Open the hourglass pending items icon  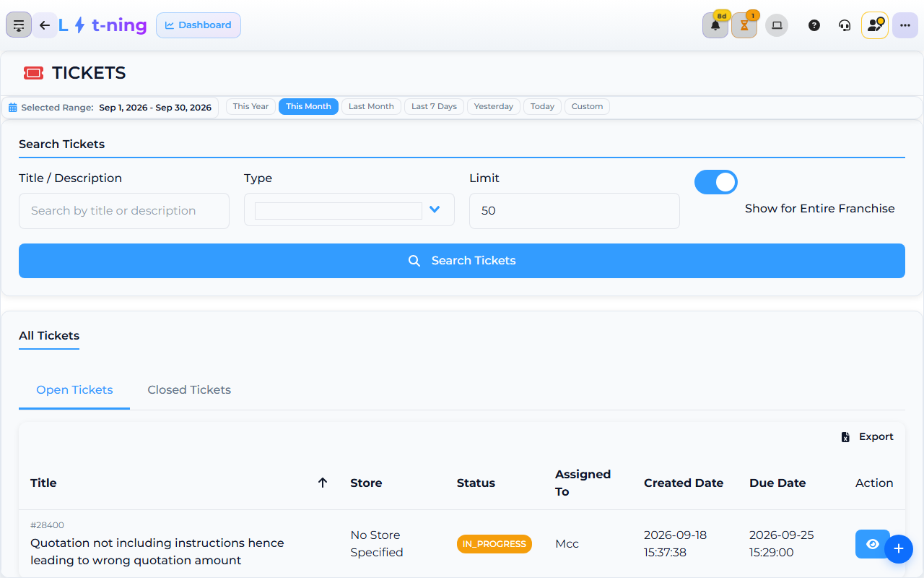tap(744, 25)
